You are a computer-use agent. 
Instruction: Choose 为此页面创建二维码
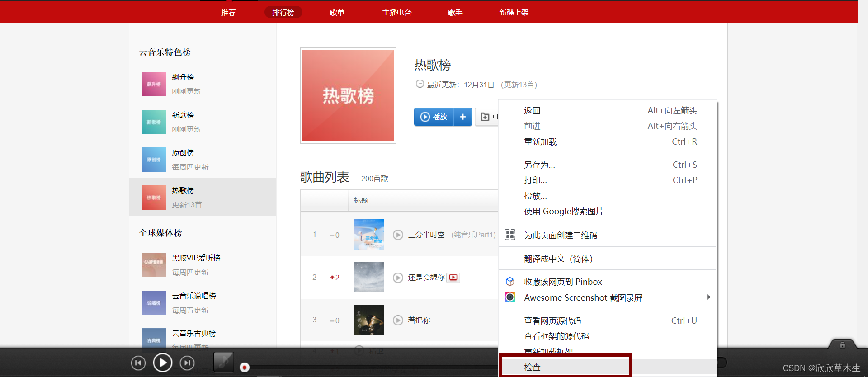point(608,235)
